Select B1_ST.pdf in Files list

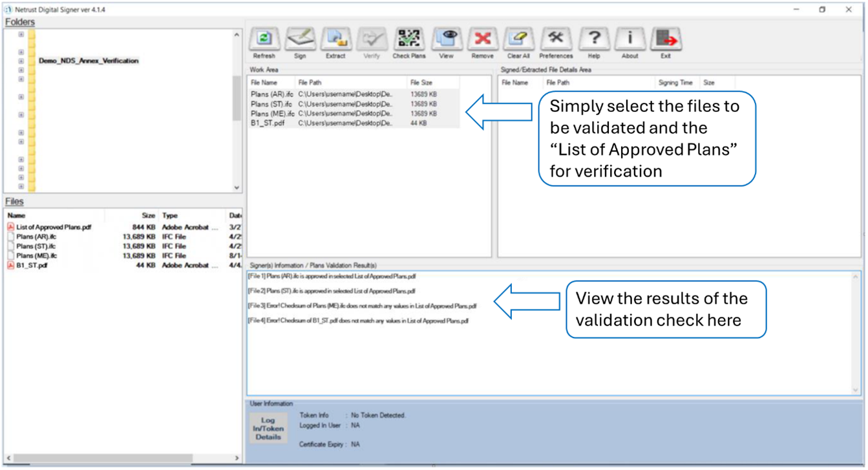pos(32,265)
